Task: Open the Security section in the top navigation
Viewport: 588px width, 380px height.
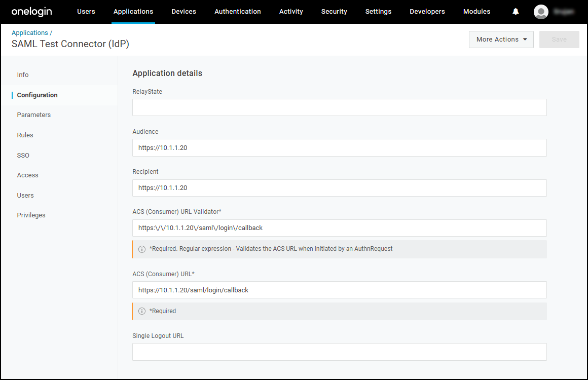Action: [334, 12]
